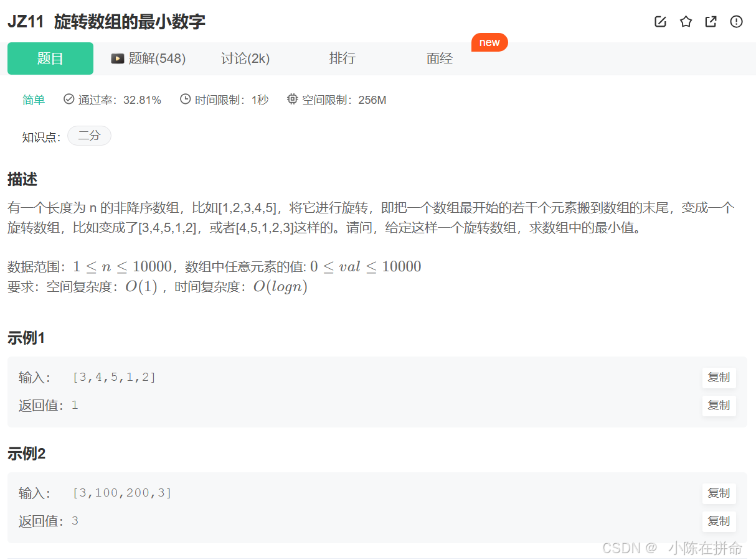Click the example input [3,4,5,1,2]
Viewport: 756px width, 560px height.
(114, 377)
